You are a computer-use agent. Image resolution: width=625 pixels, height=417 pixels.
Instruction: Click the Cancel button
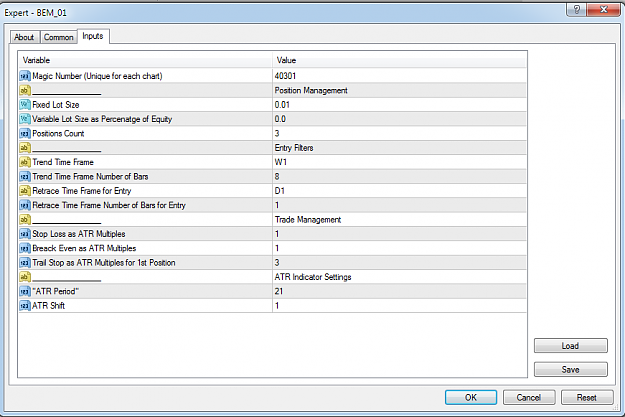[529, 397]
